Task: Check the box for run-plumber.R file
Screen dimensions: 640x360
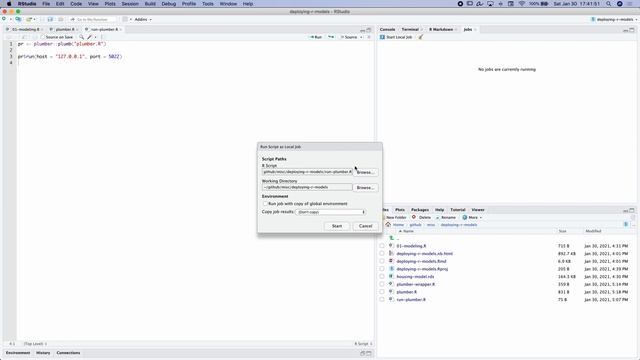Action: point(382,300)
